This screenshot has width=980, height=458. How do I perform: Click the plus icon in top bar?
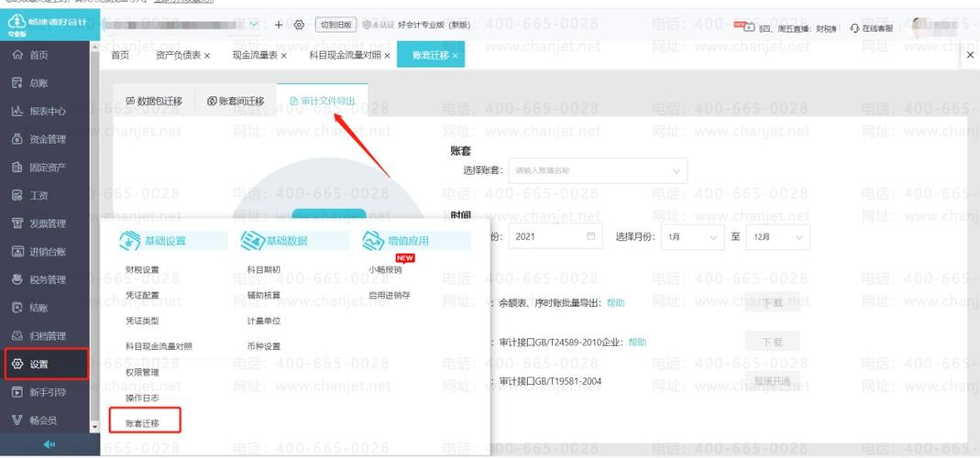279,25
